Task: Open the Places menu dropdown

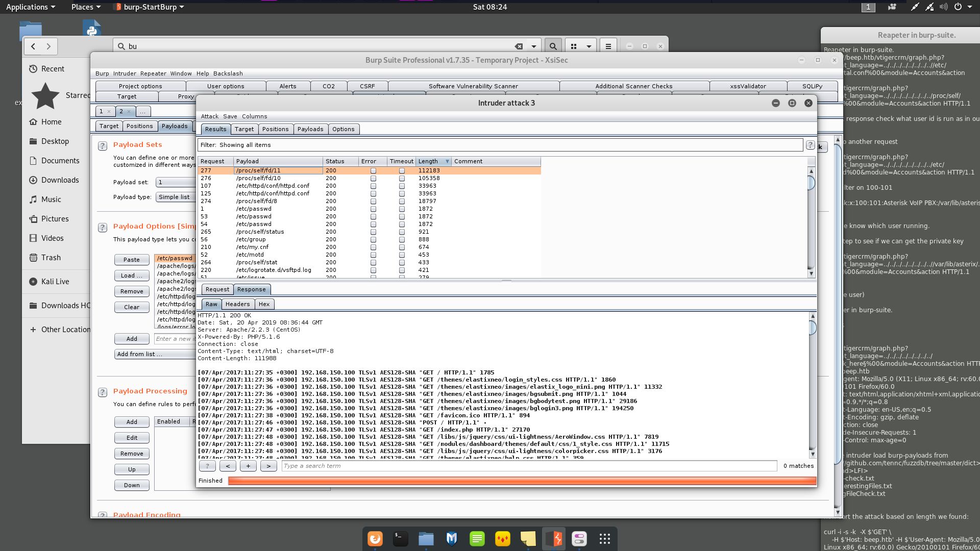Action: [x=86, y=7]
